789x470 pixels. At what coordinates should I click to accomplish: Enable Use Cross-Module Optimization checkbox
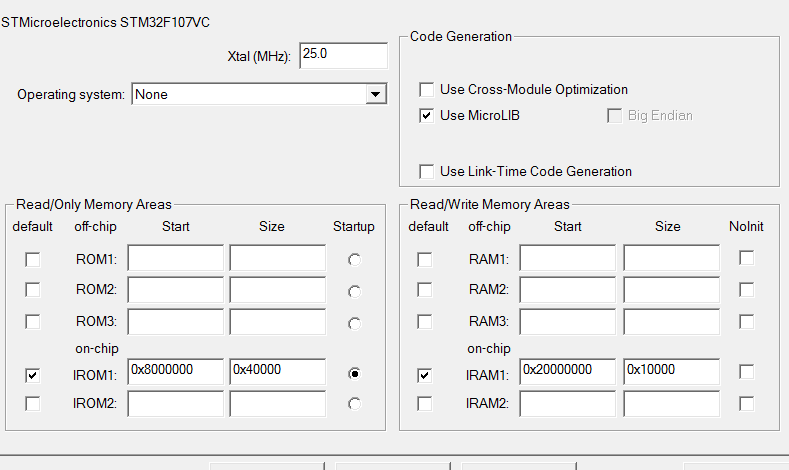click(426, 90)
